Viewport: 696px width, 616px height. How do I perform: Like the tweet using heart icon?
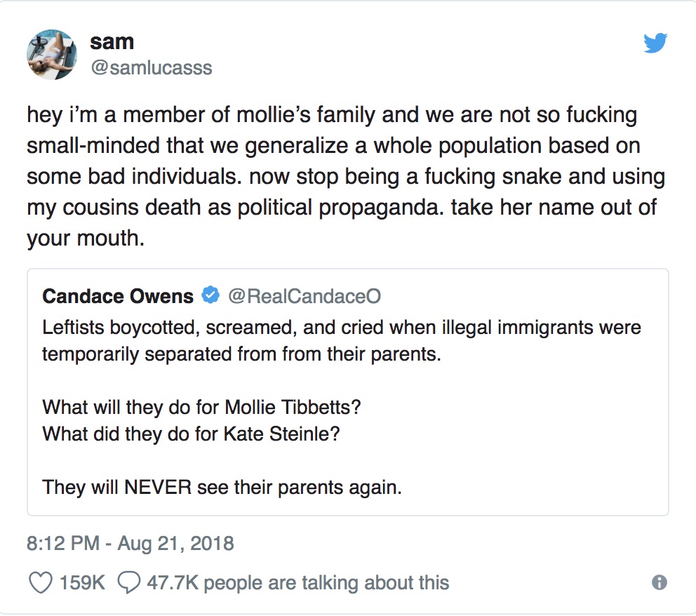coord(41,583)
